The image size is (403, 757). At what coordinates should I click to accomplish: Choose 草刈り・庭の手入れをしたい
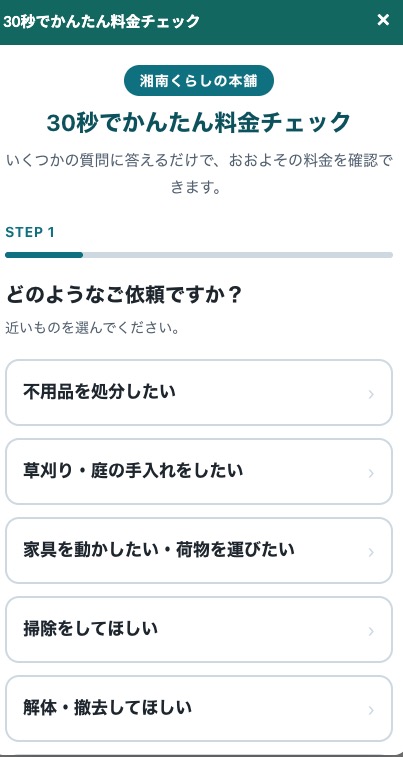[199, 472]
